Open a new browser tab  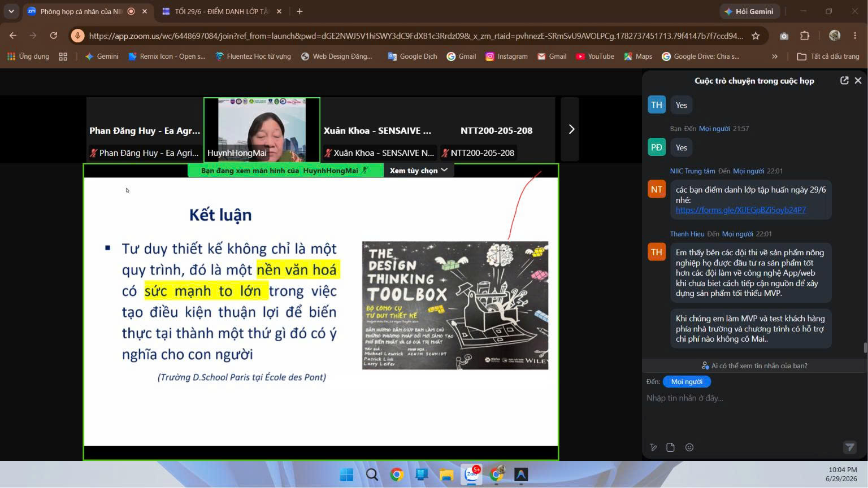[300, 11]
